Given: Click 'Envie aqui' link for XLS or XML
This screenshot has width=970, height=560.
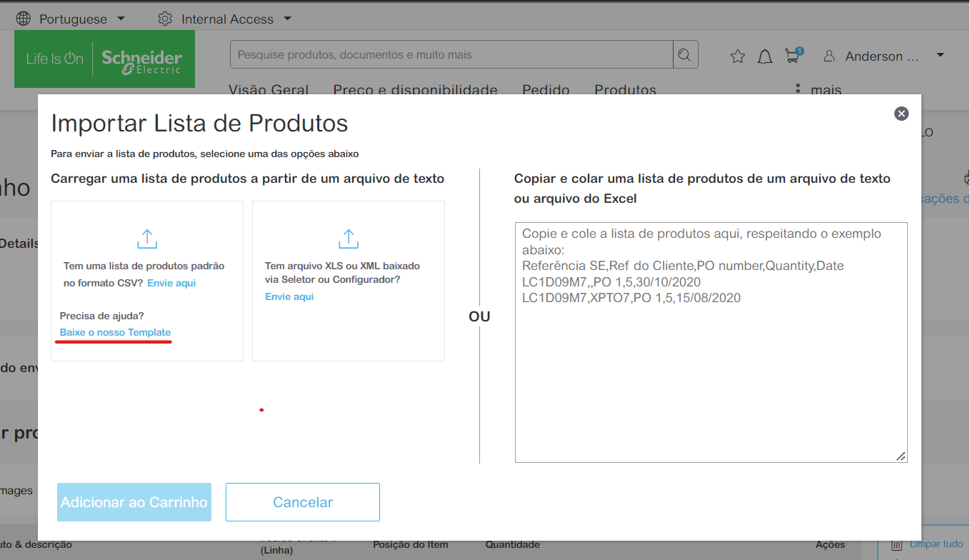Looking at the screenshot, I should tap(289, 296).
